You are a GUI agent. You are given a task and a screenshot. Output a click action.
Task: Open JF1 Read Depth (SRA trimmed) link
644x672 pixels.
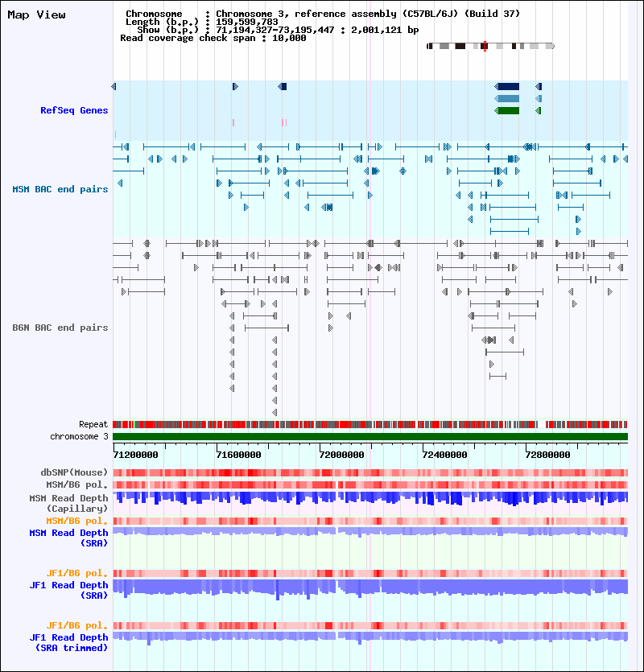68,642
